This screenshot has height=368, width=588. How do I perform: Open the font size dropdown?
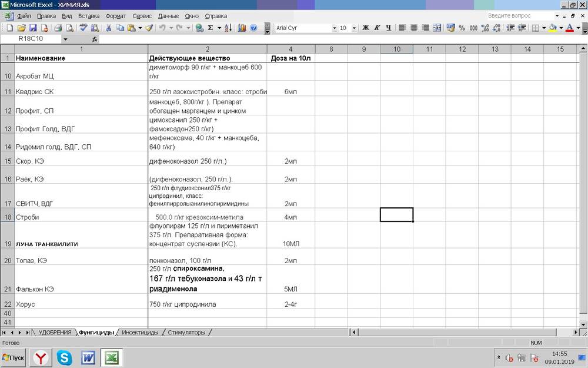[x=354, y=28]
